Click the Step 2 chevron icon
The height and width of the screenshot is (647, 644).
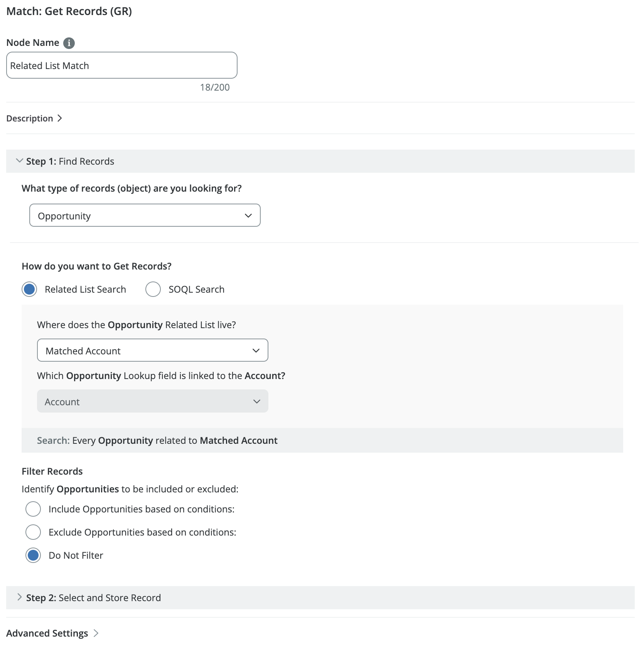point(20,597)
